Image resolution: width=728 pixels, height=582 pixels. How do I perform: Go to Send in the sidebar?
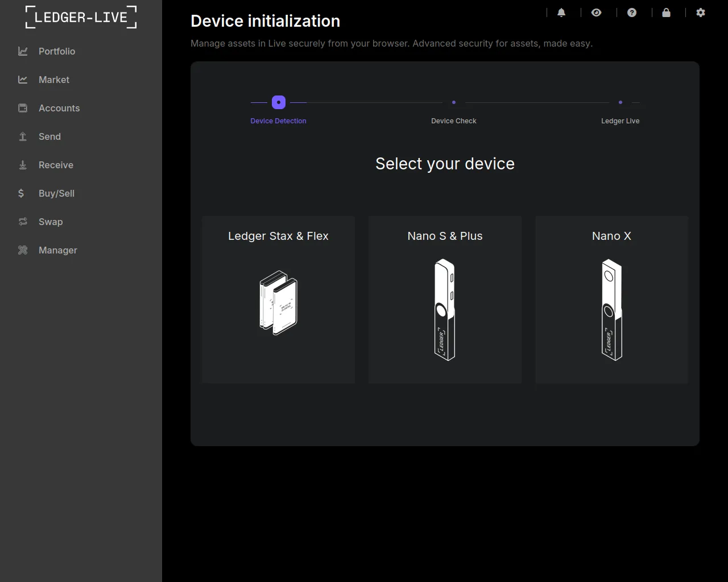point(49,136)
